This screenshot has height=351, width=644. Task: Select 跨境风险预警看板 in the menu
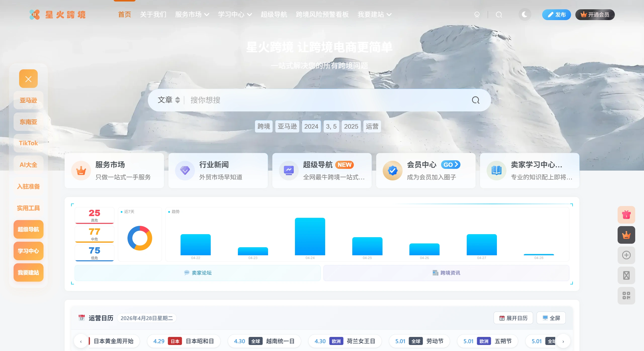322,15
